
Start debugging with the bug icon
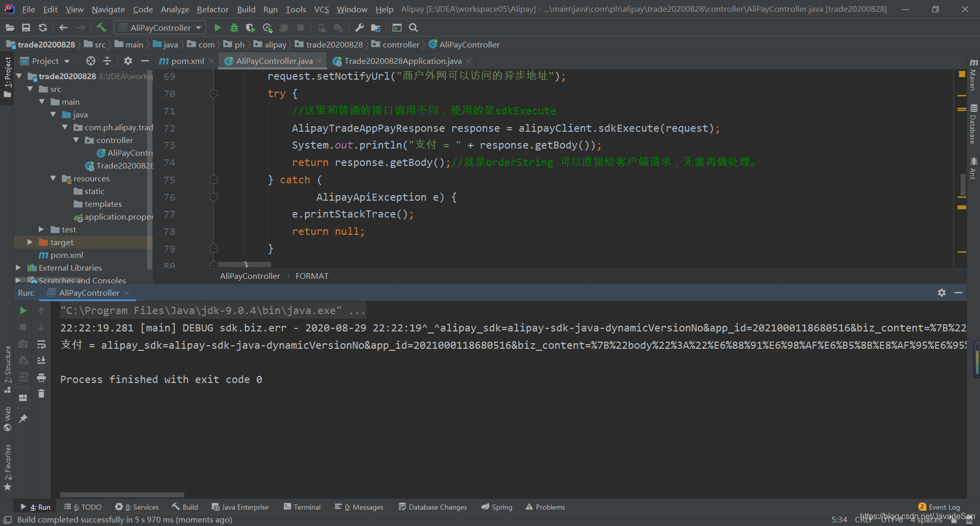click(234, 28)
